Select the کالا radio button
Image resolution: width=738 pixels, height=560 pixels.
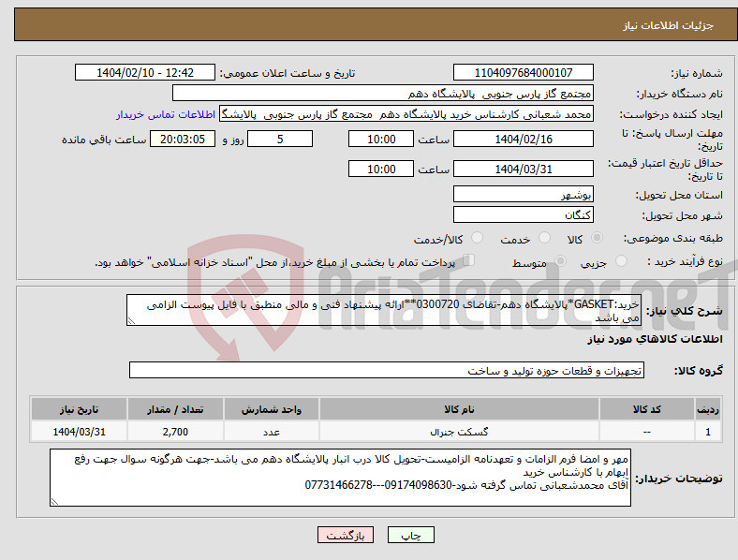coord(597,238)
